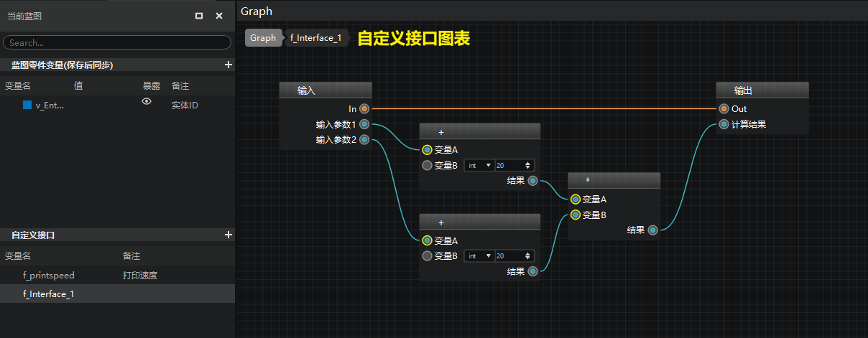Image resolution: width=868 pixels, height=338 pixels.
Task: Select the lower + node header
Action: point(479,222)
